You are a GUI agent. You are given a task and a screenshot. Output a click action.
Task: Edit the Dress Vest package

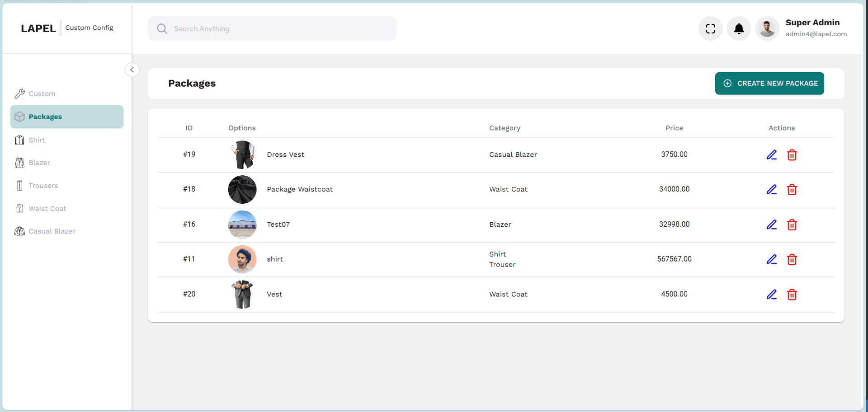[x=772, y=154]
